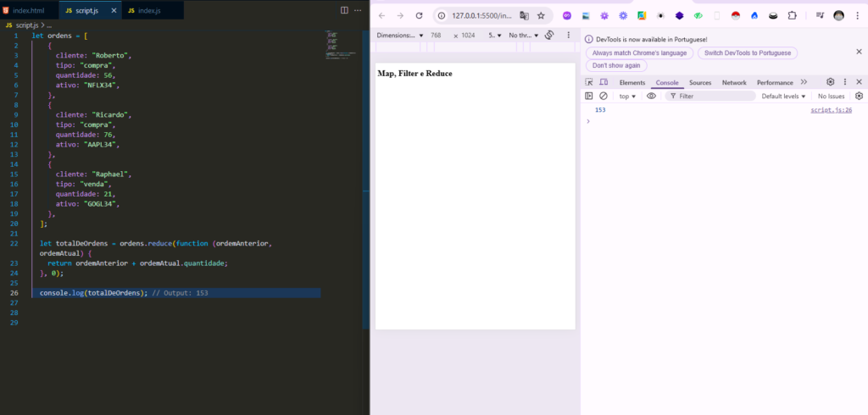868x415 pixels.
Task: Focus the console Filter field
Action: 710,96
